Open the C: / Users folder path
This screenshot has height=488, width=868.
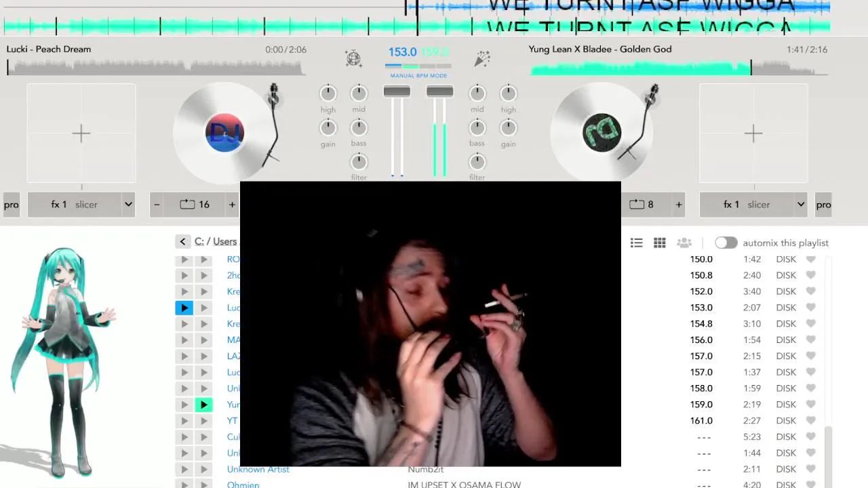pyautogui.click(x=216, y=241)
